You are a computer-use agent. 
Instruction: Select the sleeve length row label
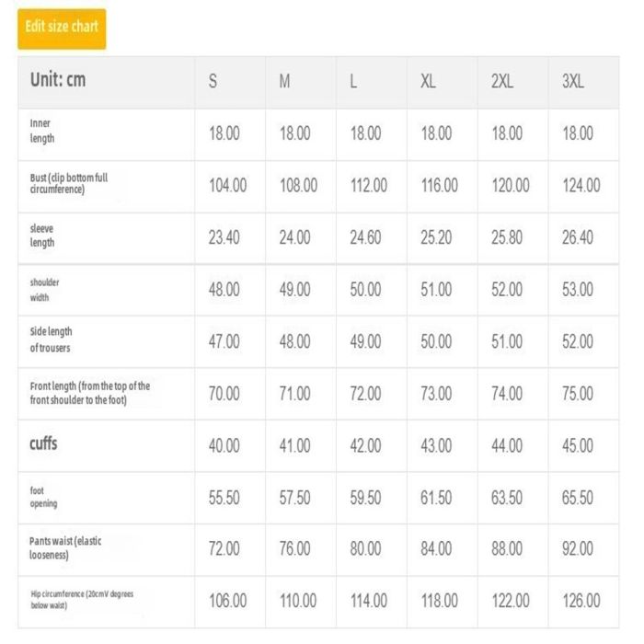tap(42, 236)
